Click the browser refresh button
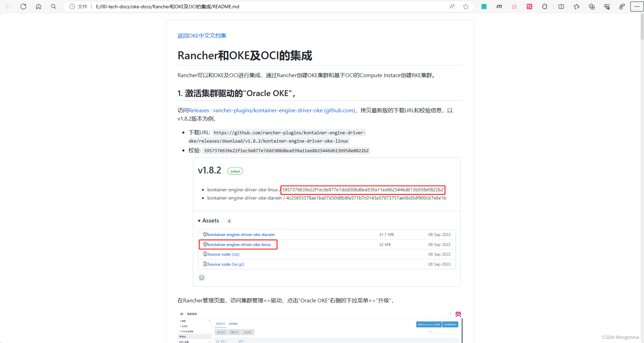644x343 pixels. (x=23, y=7)
